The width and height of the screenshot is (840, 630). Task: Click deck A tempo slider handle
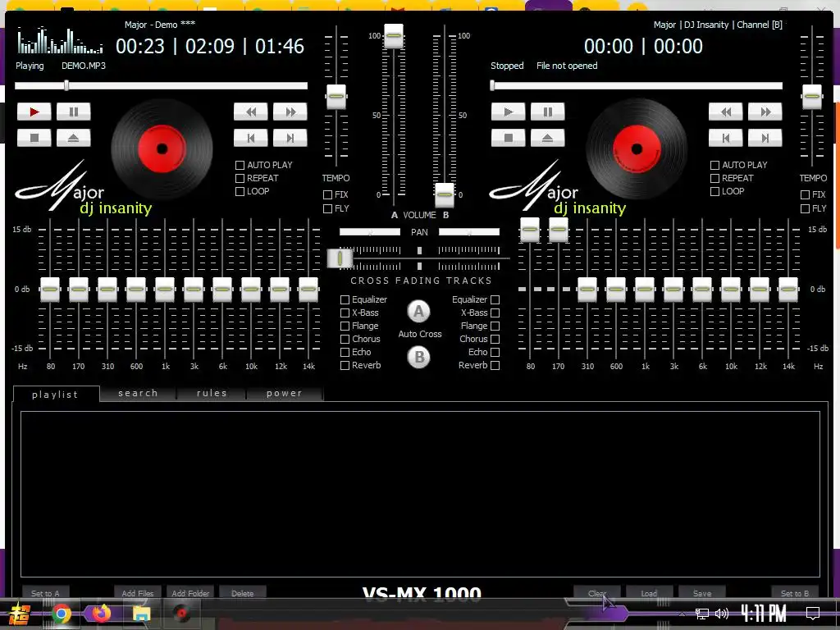[336, 97]
